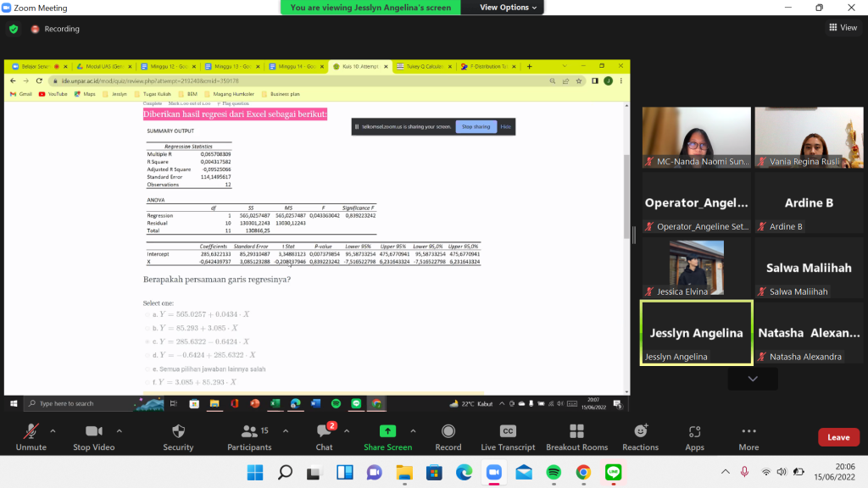Unmute the microphone
Image resolution: width=868 pixels, height=488 pixels.
(x=31, y=435)
